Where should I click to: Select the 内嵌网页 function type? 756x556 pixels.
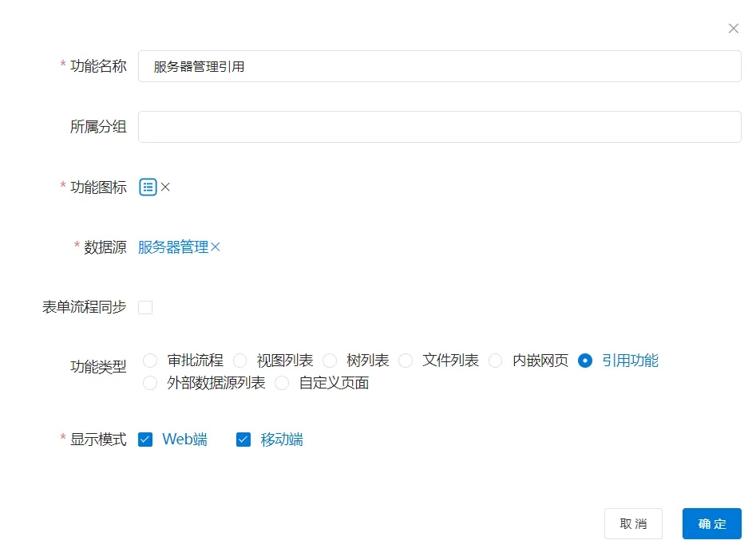click(496, 361)
